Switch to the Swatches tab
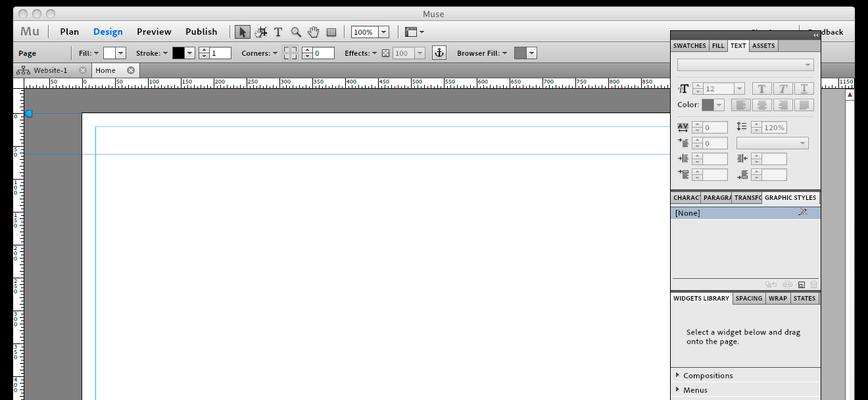The width and height of the screenshot is (868, 400). [x=689, y=46]
